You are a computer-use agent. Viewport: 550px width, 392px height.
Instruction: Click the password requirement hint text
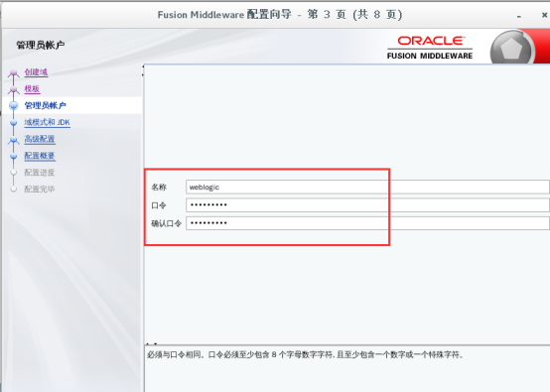[x=305, y=355]
